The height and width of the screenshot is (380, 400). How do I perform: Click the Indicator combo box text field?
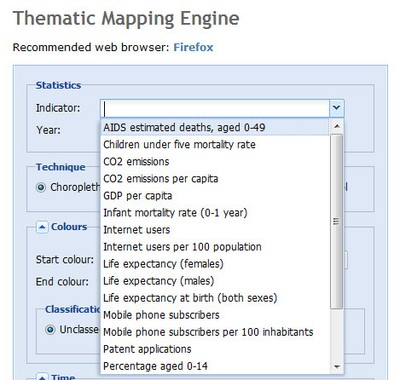(x=215, y=108)
